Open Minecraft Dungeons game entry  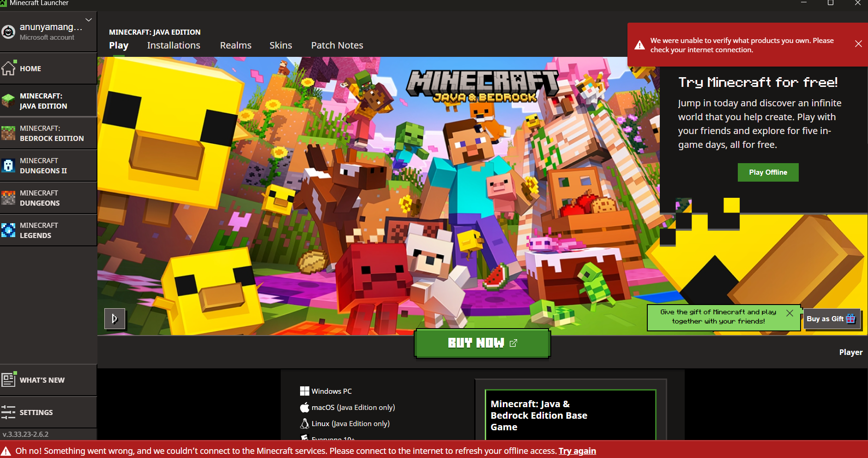tap(48, 198)
